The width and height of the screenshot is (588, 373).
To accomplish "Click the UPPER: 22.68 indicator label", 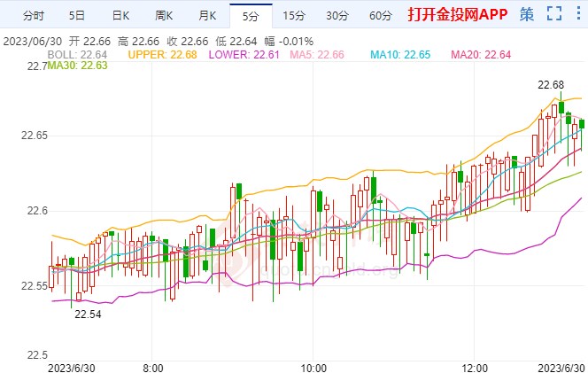I will coord(162,55).
